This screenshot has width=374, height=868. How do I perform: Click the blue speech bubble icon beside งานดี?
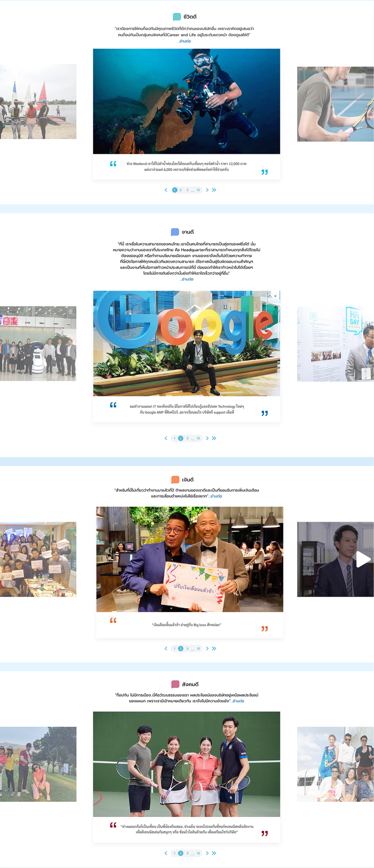[x=175, y=232]
